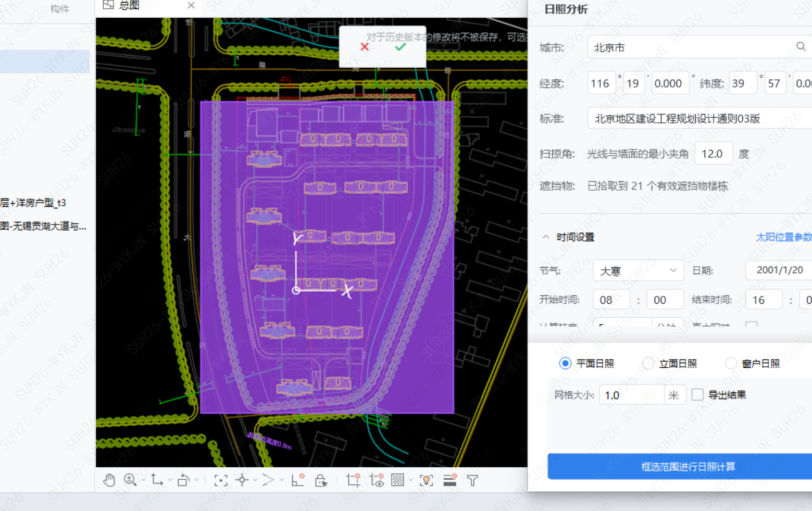Click 框选范围进行日照计算 button
812x511 pixels.
click(688, 467)
